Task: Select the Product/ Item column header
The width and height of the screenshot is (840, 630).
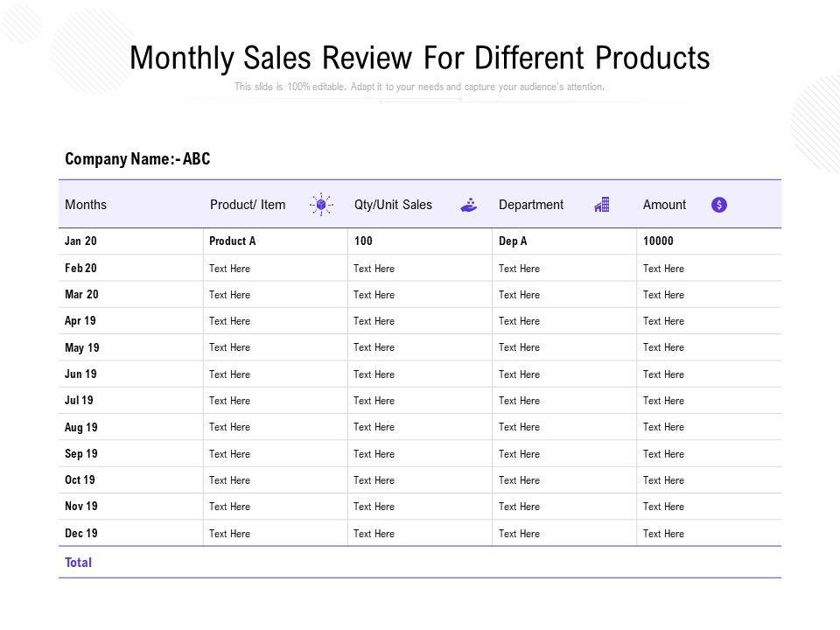Action: tap(248, 205)
